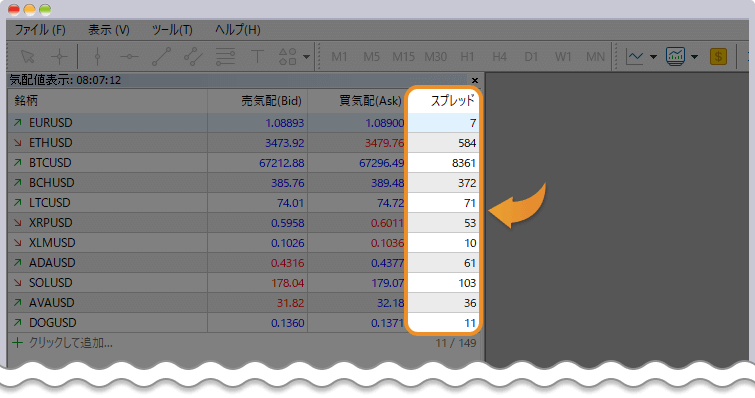755x398 pixels.
Task: Select the trendline tool
Action: click(x=161, y=57)
